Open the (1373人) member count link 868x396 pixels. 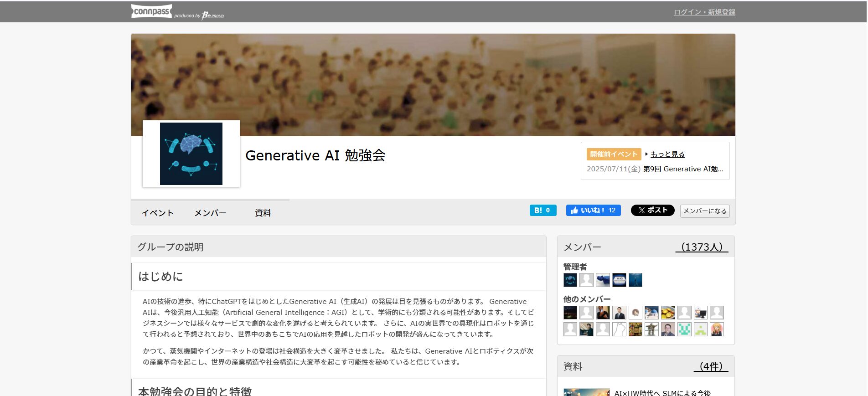click(x=702, y=247)
